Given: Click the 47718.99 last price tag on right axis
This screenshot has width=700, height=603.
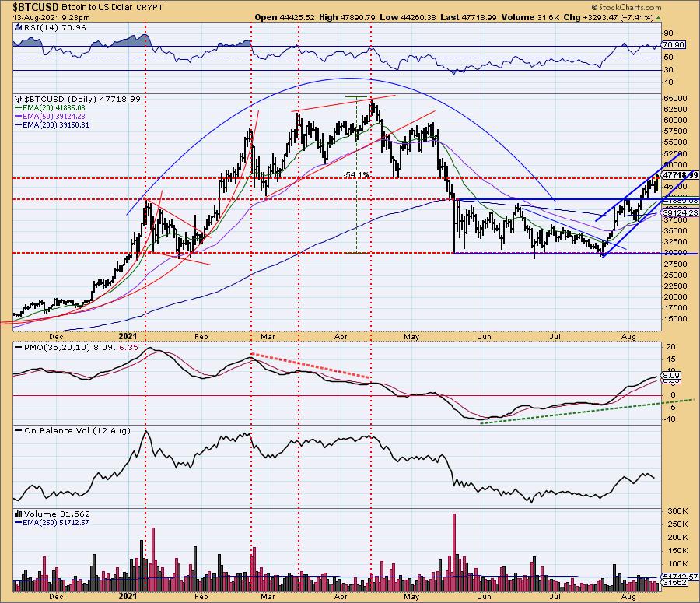Looking at the screenshot, I should click(680, 175).
